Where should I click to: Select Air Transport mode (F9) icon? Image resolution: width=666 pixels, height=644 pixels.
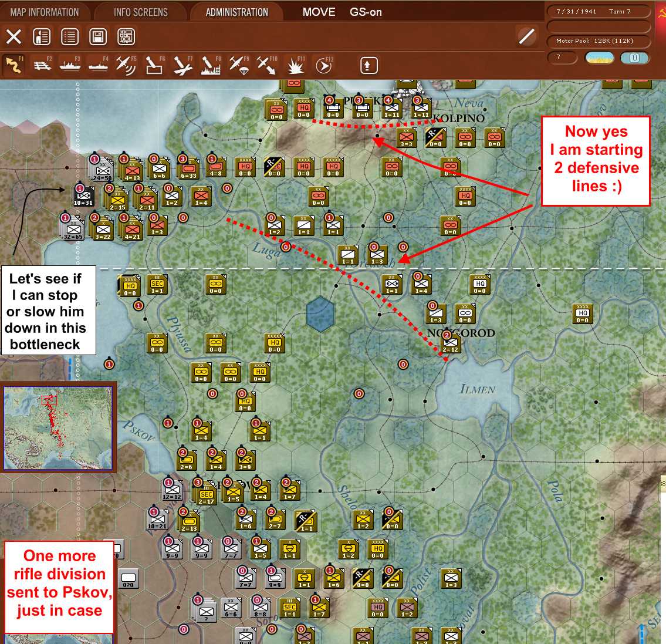pos(239,65)
